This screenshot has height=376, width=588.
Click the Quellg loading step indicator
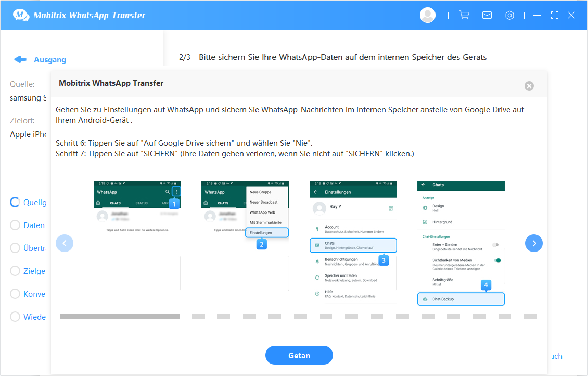point(15,202)
